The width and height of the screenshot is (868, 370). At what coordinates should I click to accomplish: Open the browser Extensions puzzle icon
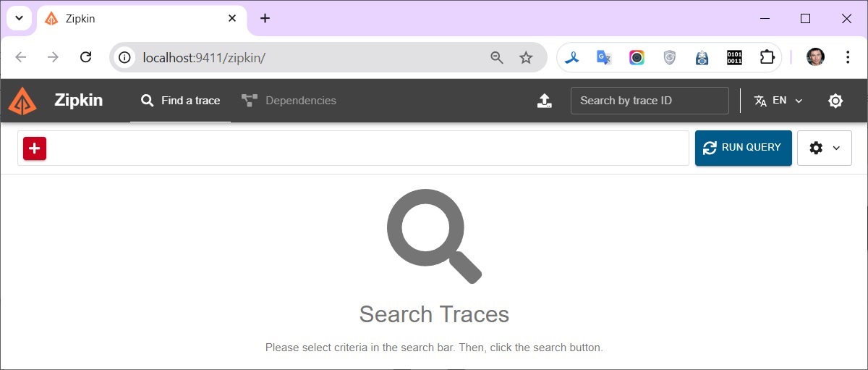coord(767,57)
